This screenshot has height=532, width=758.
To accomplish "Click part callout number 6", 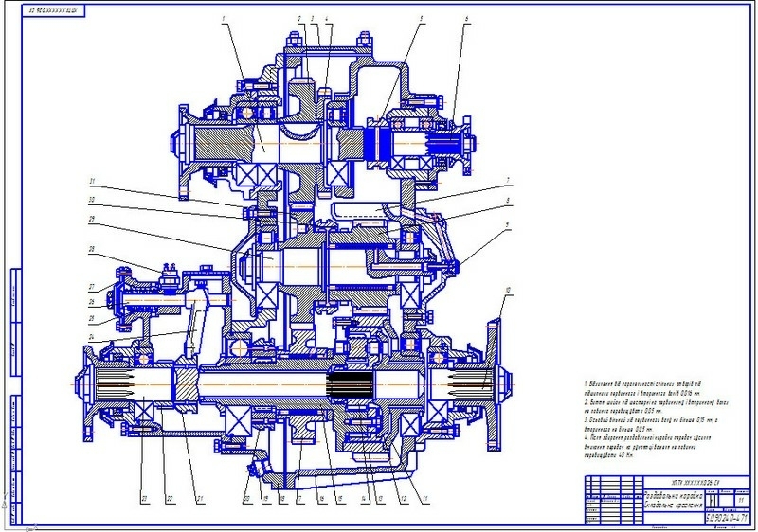I will pyautogui.click(x=466, y=19).
